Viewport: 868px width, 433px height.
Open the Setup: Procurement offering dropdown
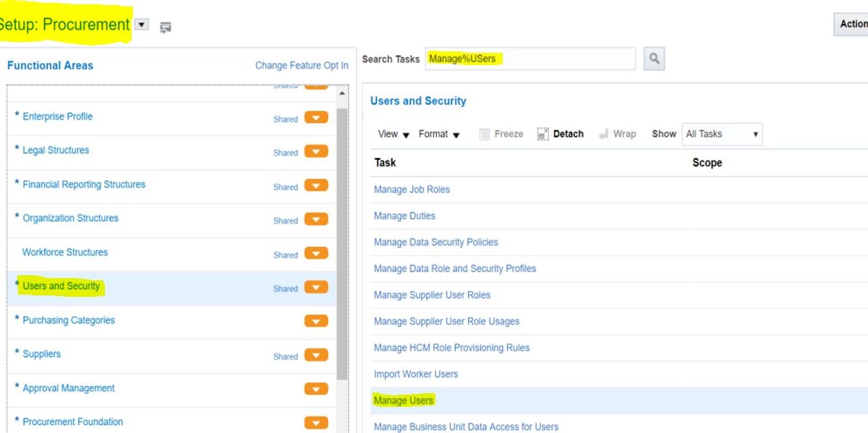click(141, 24)
